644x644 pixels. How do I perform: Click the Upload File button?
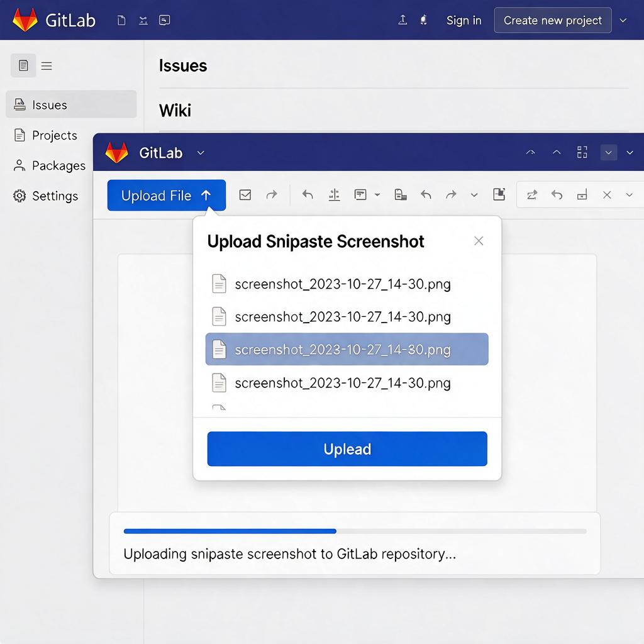click(x=166, y=195)
